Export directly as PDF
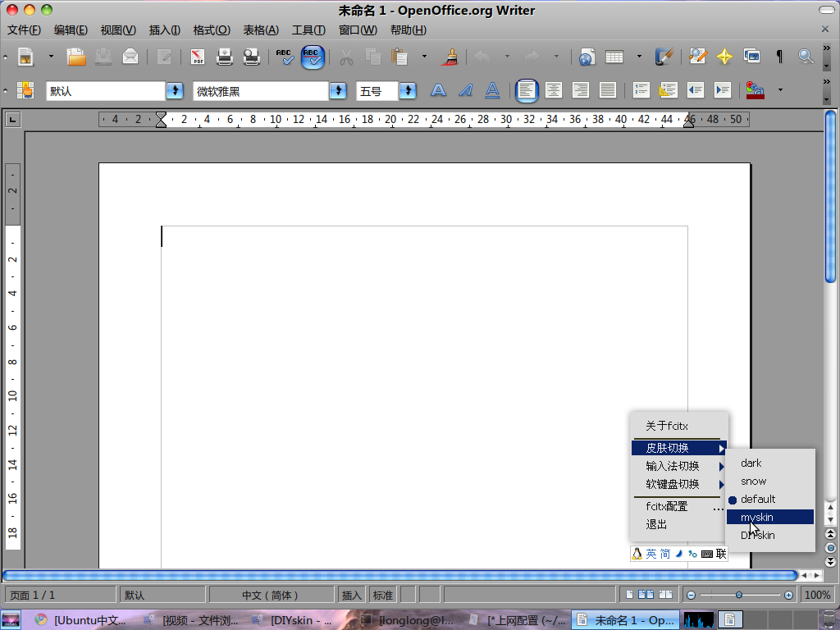This screenshot has height=630, width=840. click(198, 57)
